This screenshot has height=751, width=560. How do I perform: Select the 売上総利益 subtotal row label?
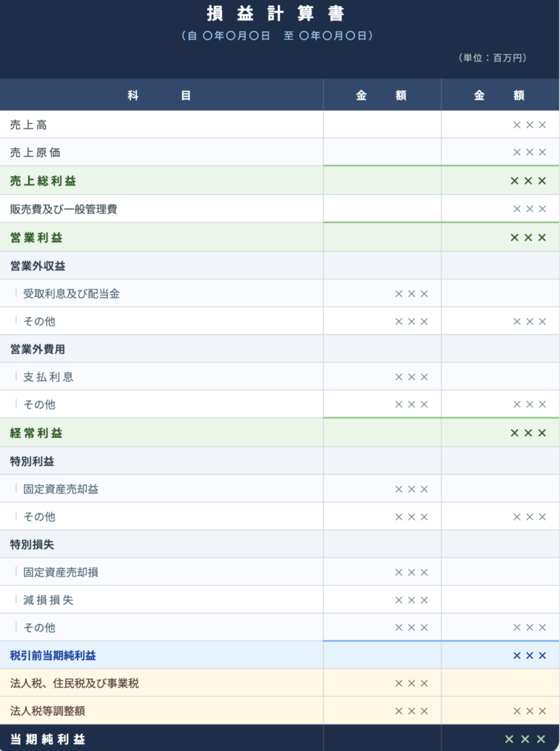click(x=43, y=180)
